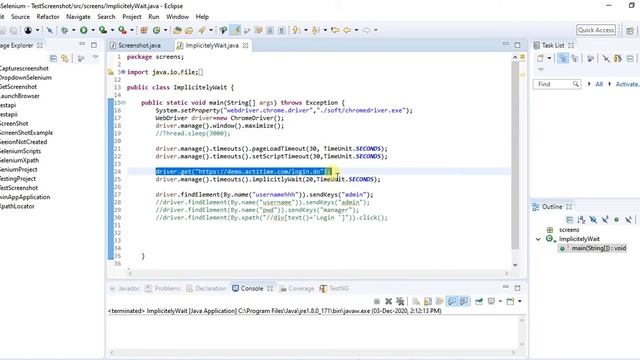Click the Open Task folder icon in toolbar
640x360 pixels.
189,30
